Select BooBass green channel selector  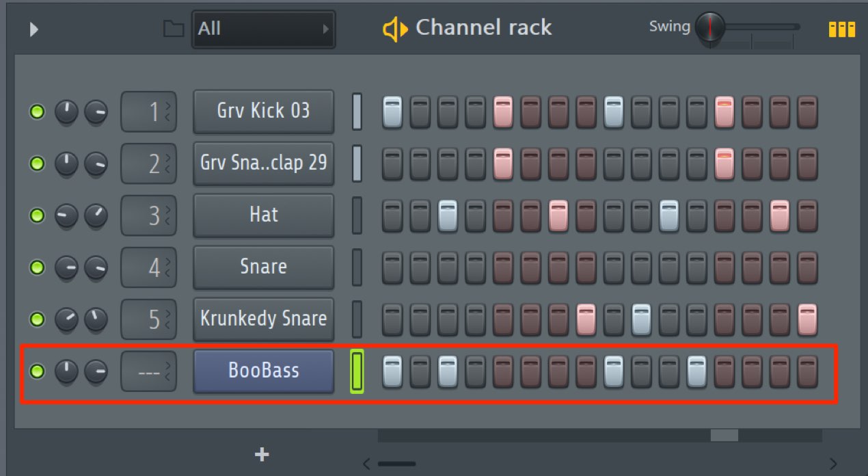click(357, 371)
